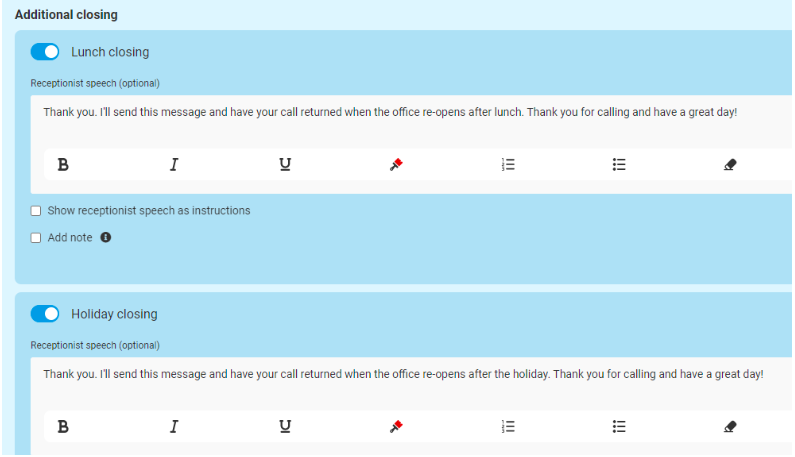Turn off the Holiday closing toggle
Screen dimensions: 795x457
[x=45, y=314]
